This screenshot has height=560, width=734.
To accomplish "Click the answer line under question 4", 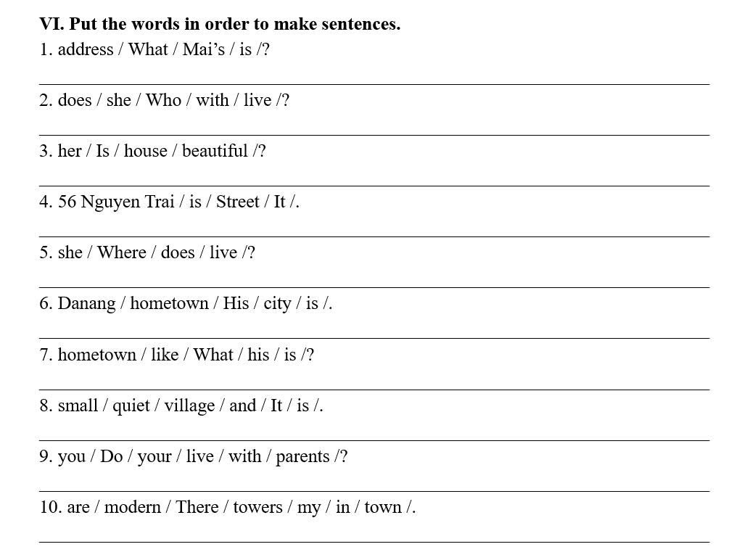I will (374, 236).
